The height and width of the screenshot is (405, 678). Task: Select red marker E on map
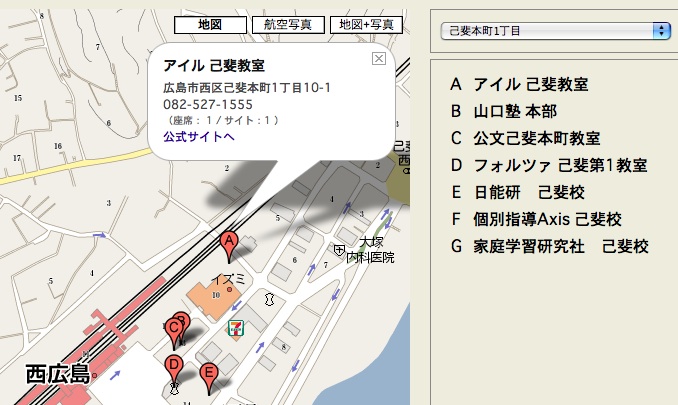point(208,375)
